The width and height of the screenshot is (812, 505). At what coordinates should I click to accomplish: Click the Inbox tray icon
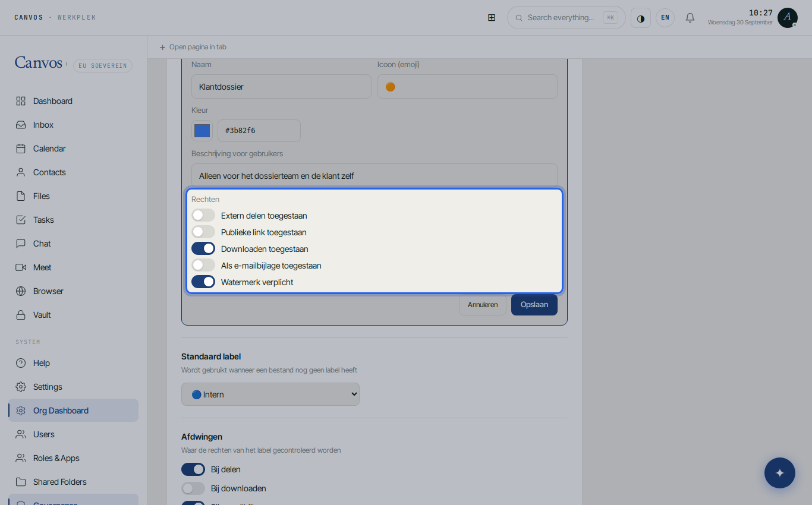pyautogui.click(x=21, y=125)
